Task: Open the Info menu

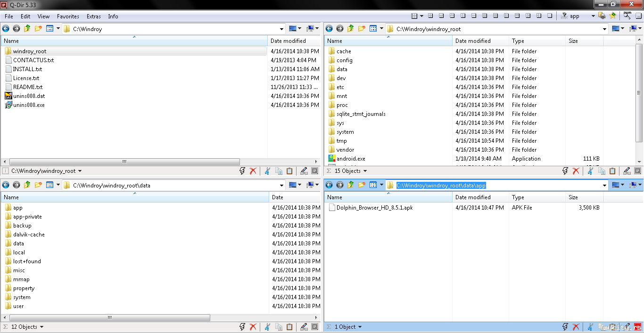Action: 113,16
